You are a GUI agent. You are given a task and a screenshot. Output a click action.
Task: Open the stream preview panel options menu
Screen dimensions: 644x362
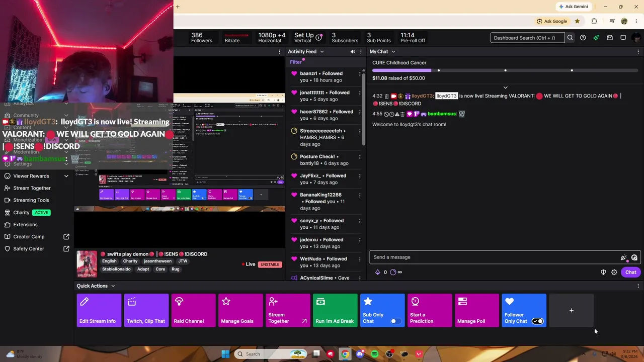pyautogui.click(x=279, y=52)
